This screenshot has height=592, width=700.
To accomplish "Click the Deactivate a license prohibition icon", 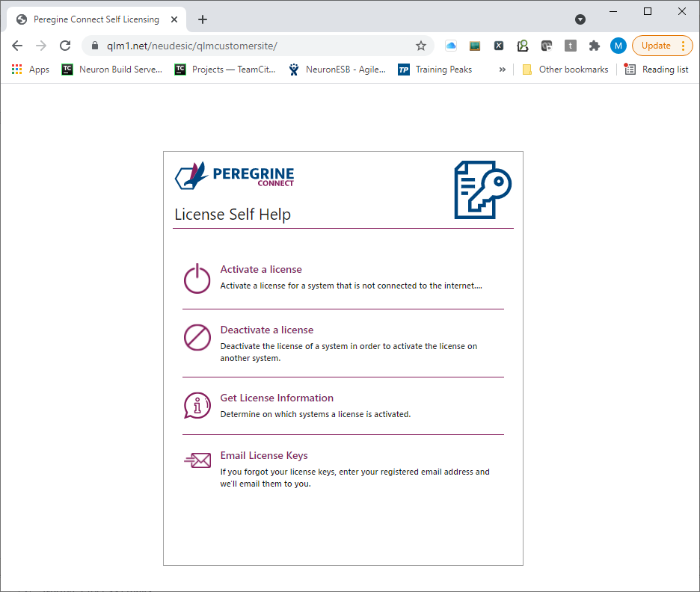I will [197, 337].
